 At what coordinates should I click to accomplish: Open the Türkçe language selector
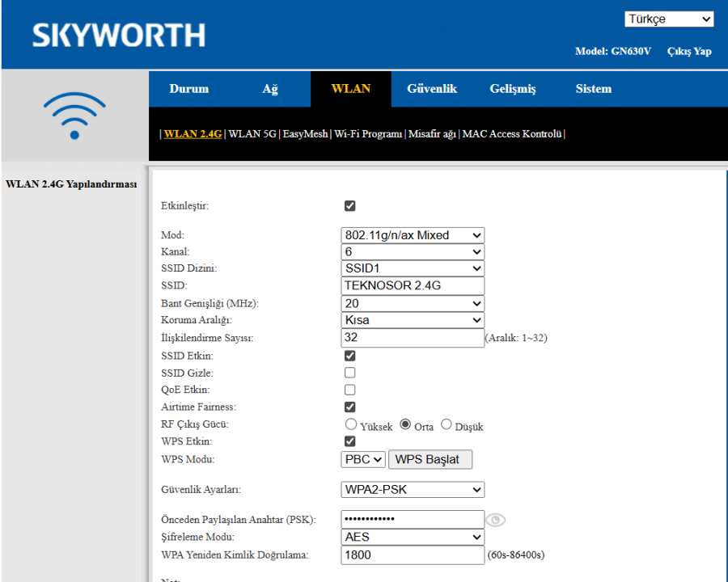point(669,18)
